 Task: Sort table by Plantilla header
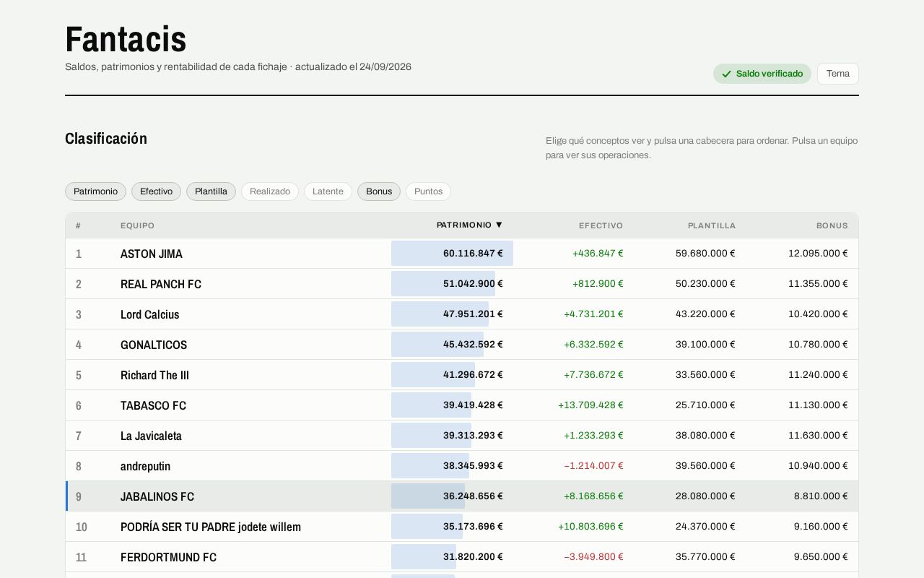tap(712, 225)
